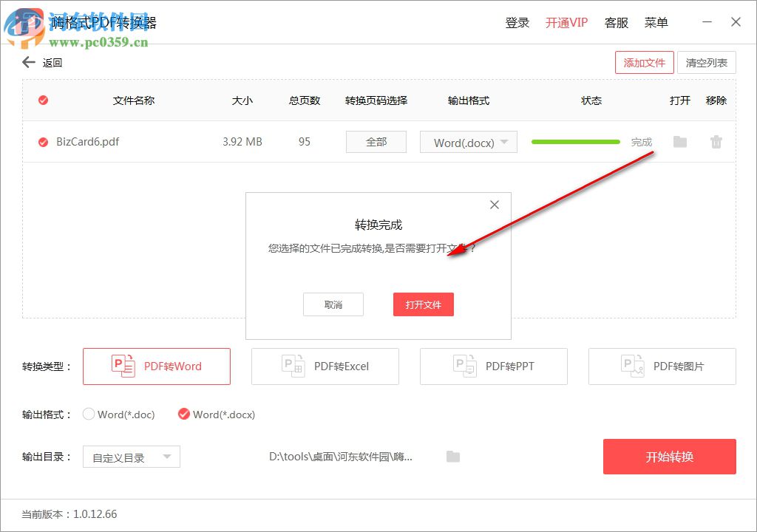
Task: Dismiss the 转换完成 dialog with its X
Action: [494, 205]
